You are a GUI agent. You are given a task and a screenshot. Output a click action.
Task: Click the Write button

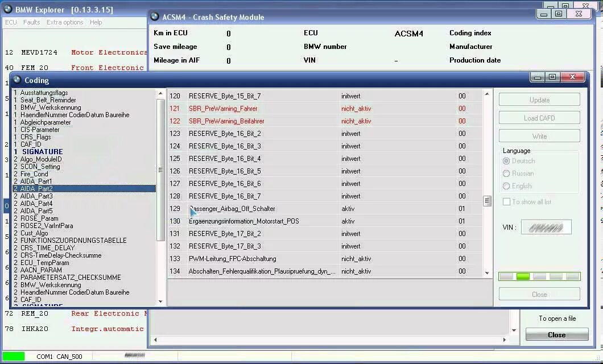pos(539,136)
